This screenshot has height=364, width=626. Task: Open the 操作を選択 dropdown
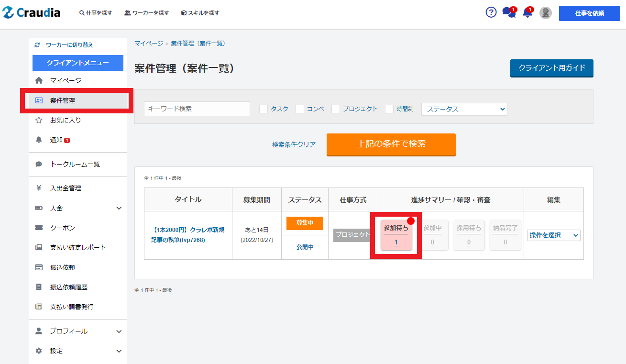[x=554, y=235]
